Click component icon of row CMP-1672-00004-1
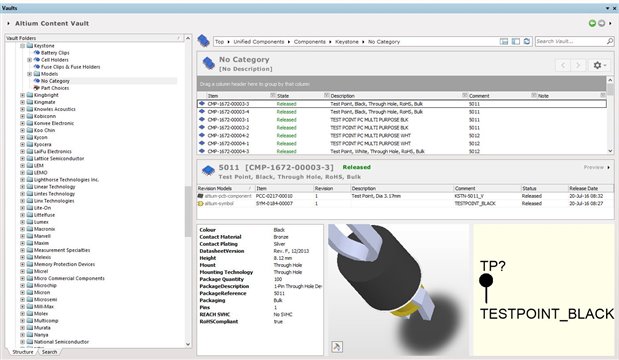The height and width of the screenshot is (360, 619). (202, 143)
